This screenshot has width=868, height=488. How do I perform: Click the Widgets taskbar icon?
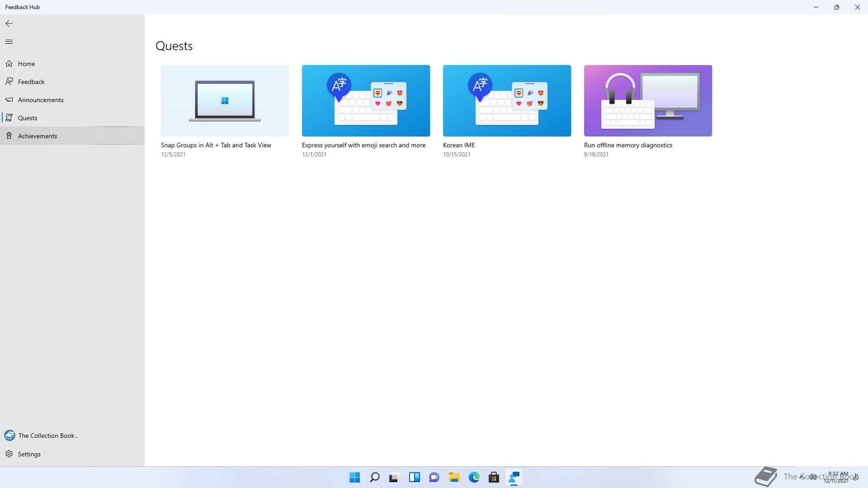(x=414, y=477)
